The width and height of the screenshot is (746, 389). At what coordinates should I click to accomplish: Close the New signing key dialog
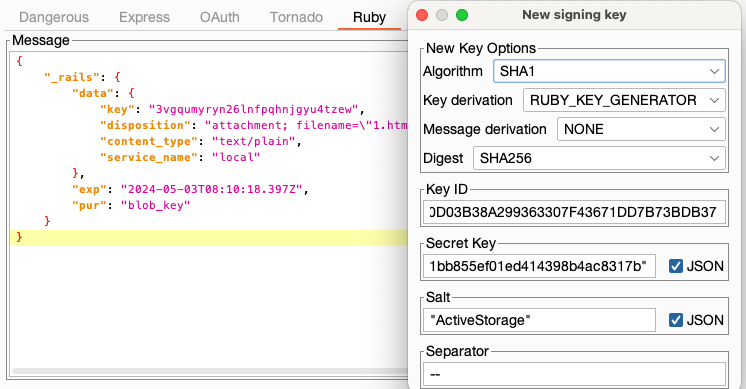tap(422, 15)
